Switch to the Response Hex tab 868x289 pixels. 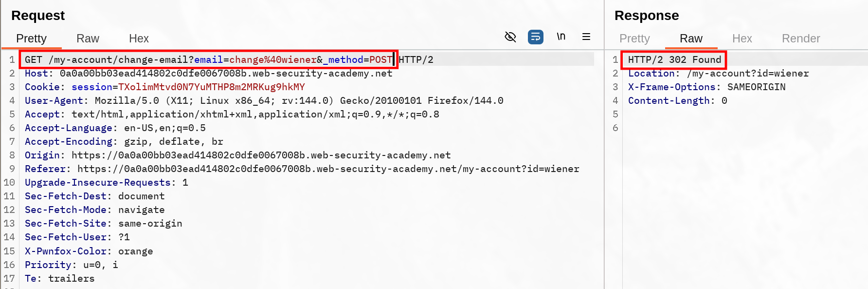(742, 39)
